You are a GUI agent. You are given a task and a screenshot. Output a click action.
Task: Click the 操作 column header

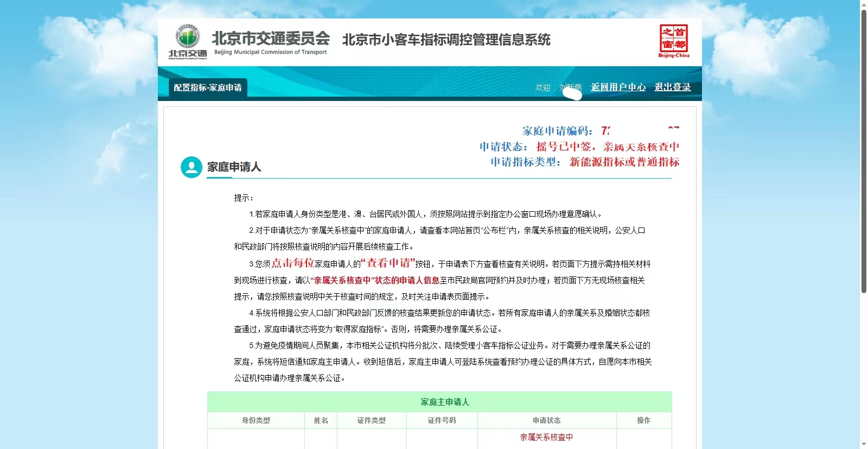(x=643, y=420)
